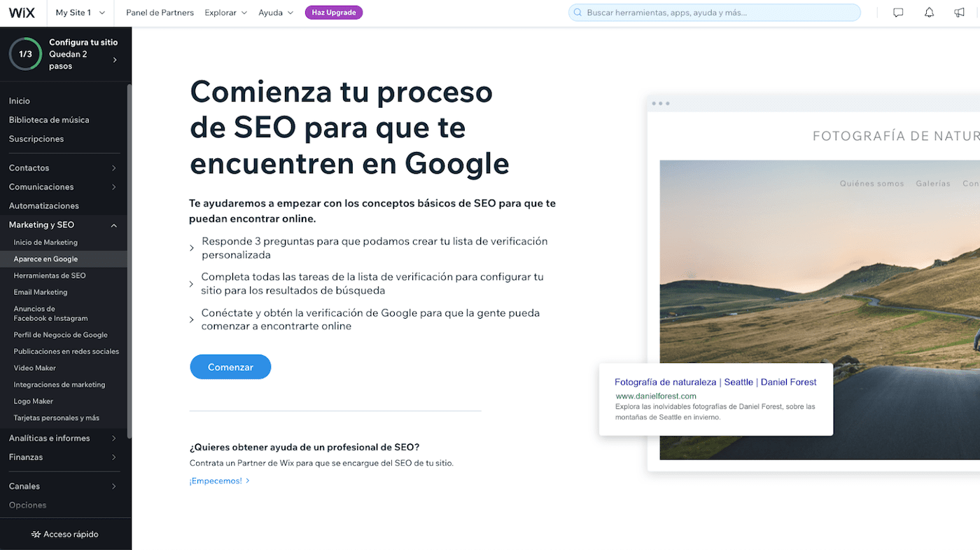
Task: Click the Wix logo
Action: tap(22, 13)
